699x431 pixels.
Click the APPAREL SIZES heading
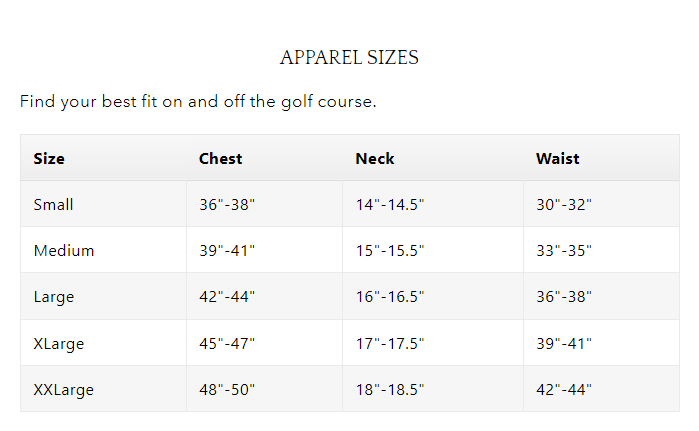coord(349,58)
